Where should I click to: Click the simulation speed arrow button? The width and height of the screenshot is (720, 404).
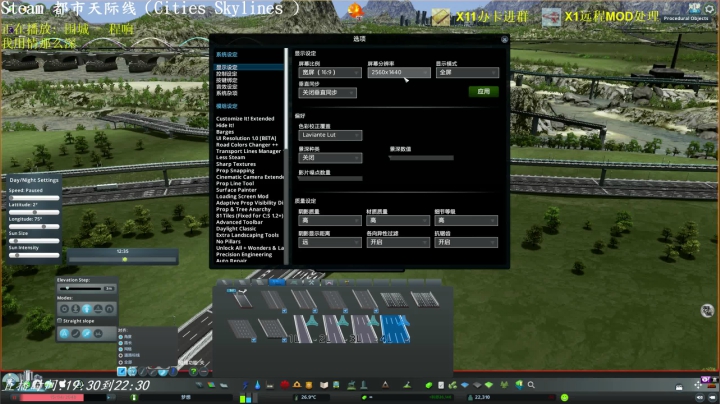(x=109, y=397)
